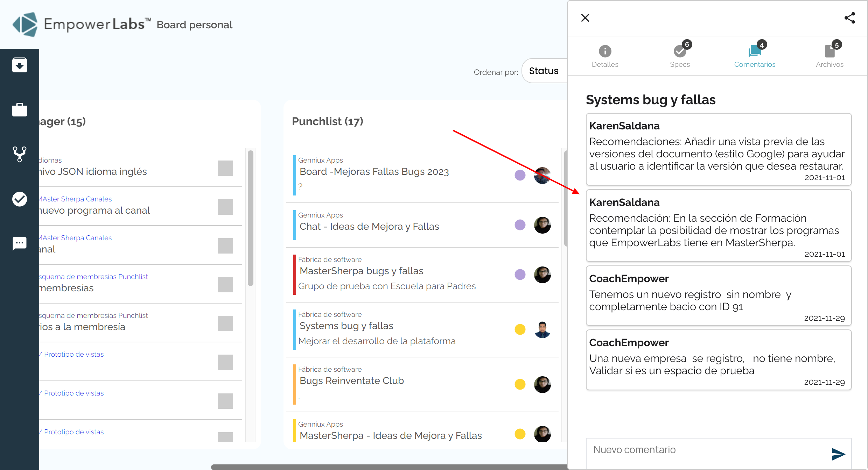Send the new comment with arrow icon
868x470 pixels.
pos(838,454)
